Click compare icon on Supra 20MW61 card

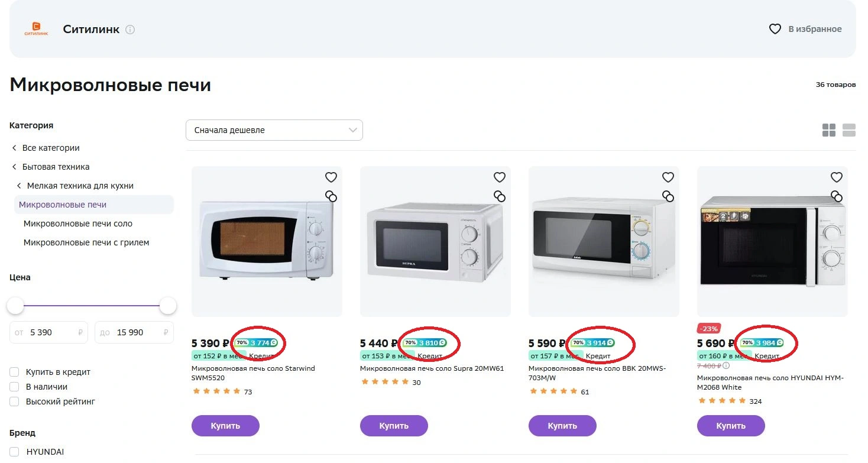pyautogui.click(x=500, y=196)
